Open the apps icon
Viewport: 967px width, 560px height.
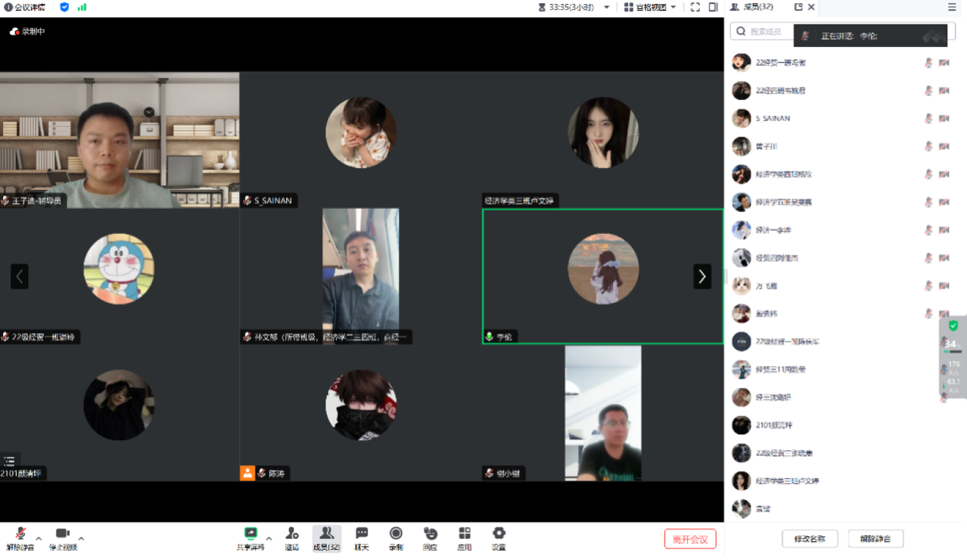(x=464, y=534)
